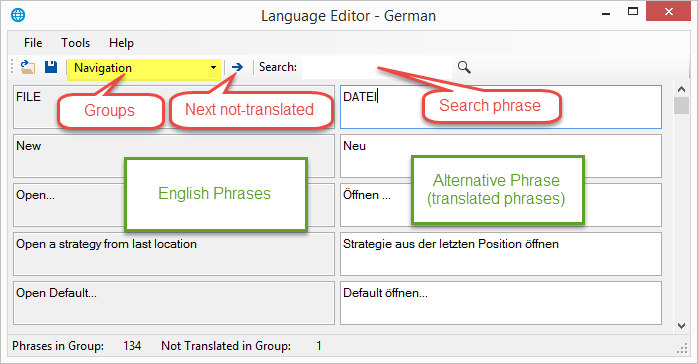Click the vertical scrollbar thumb
The image size is (698, 364).
(x=681, y=105)
